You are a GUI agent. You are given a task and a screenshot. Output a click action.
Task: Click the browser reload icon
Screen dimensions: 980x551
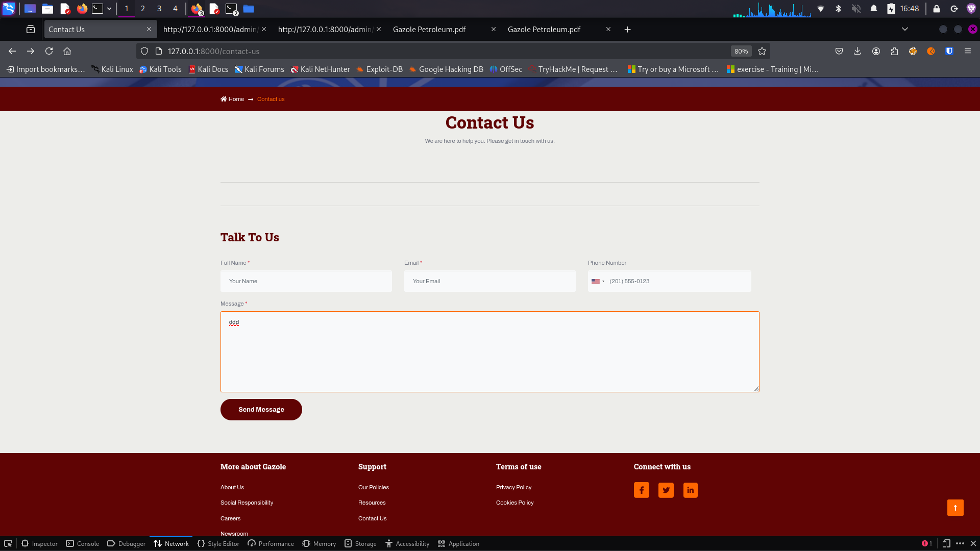coord(49,51)
